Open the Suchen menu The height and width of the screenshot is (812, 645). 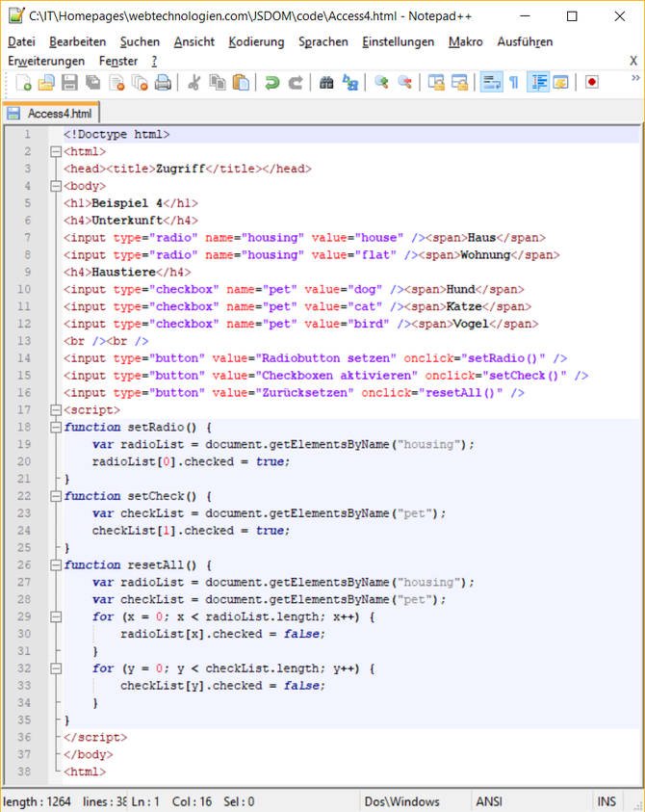tap(140, 41)
